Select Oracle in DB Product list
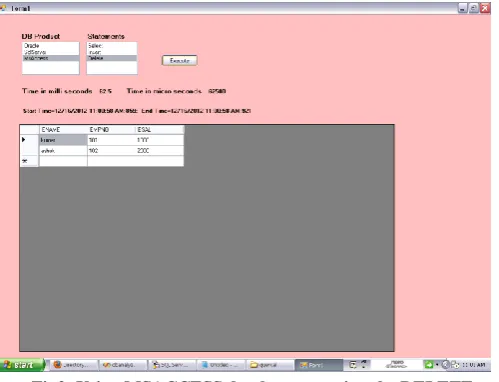The width and height of the screenshot is (499, 382). pos(51,46)
